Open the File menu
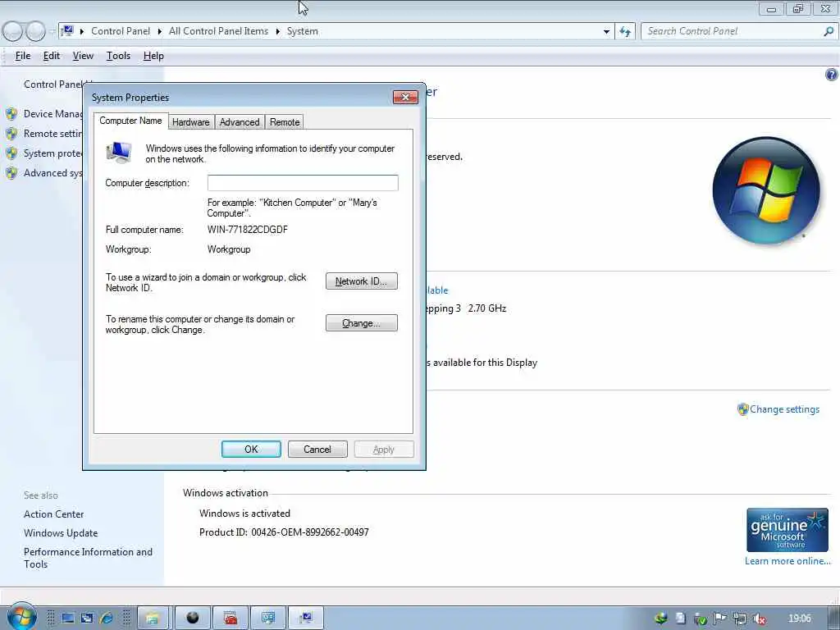 click(x=22, y=56)
